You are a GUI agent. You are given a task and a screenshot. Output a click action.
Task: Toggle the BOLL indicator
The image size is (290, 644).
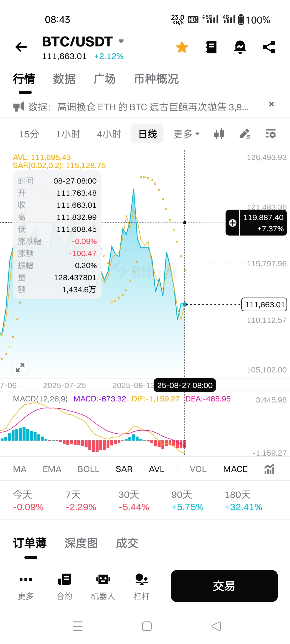coord(89,469)
